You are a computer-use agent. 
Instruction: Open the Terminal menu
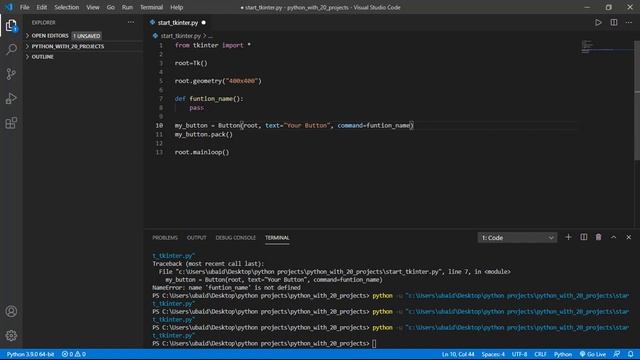click(151, 7)
